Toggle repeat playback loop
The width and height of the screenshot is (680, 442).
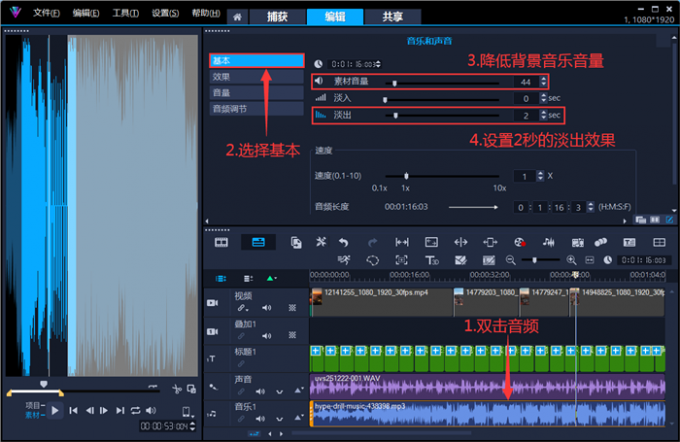135,410
